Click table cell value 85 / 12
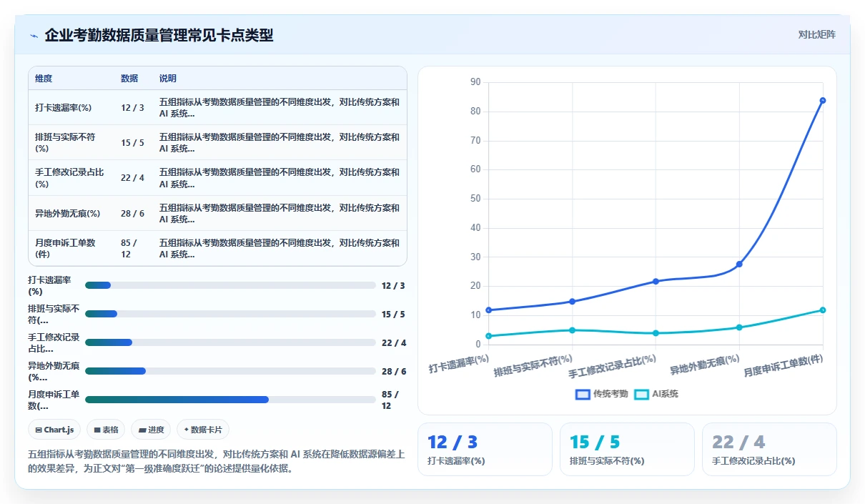The image size is (865, 504). (x=129, y=248)
